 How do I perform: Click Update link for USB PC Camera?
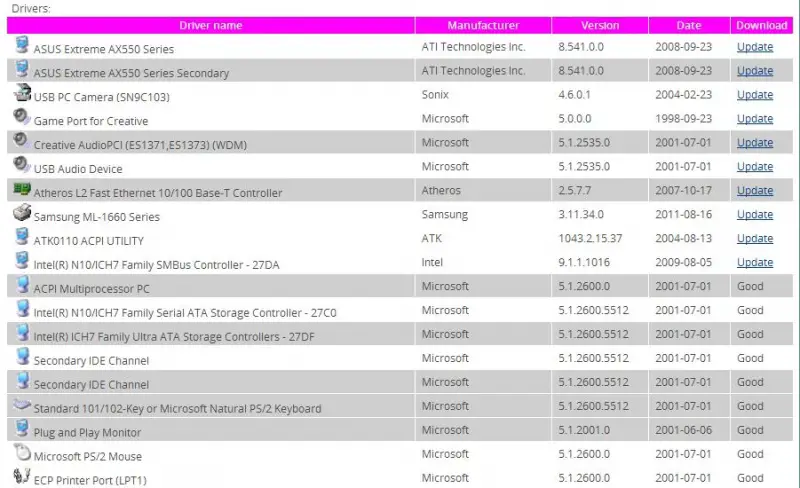point(755,95)
